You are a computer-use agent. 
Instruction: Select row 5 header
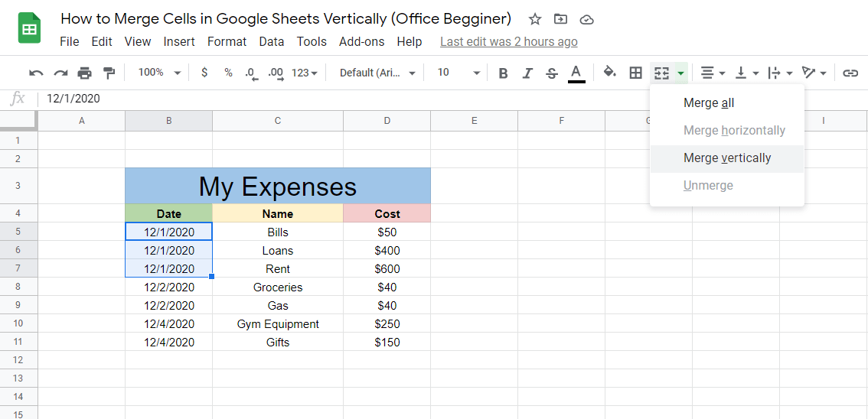(x=18, y=232)
